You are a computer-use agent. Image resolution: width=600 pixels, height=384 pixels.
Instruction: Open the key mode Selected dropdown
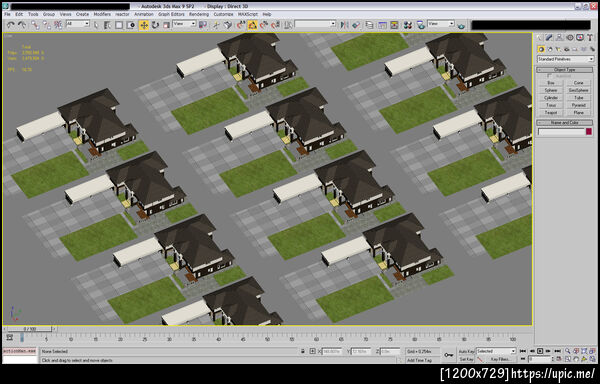(x=496, y=351)
